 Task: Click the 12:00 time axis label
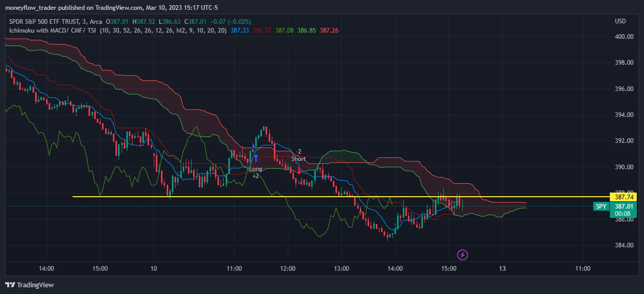point(288,269)
